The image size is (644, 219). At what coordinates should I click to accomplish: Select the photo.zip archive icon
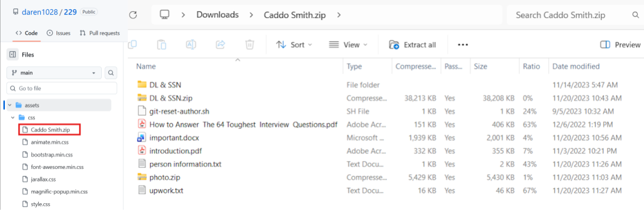142,177
